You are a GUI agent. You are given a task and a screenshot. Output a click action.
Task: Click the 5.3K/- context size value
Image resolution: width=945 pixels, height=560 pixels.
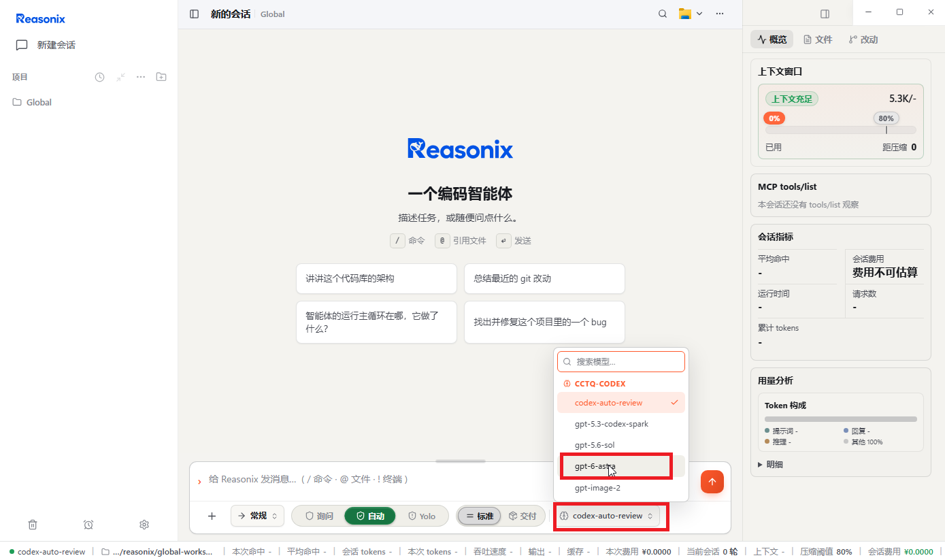tap(902, 99)
